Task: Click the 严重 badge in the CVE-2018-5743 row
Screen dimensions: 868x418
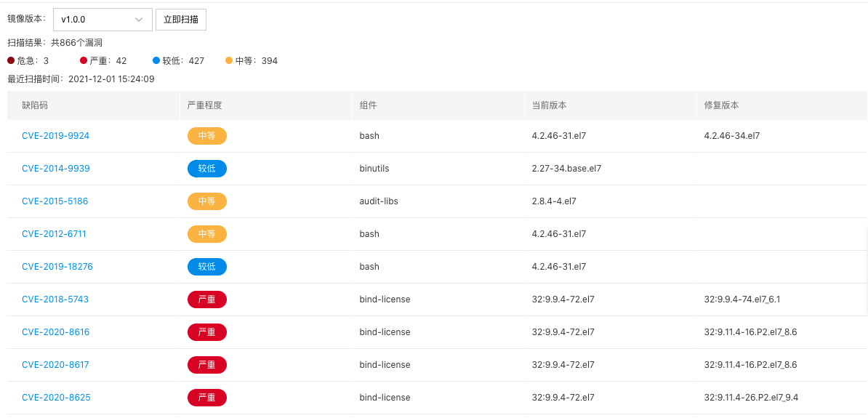Action: pyautogui.click(x=207, y=300)
